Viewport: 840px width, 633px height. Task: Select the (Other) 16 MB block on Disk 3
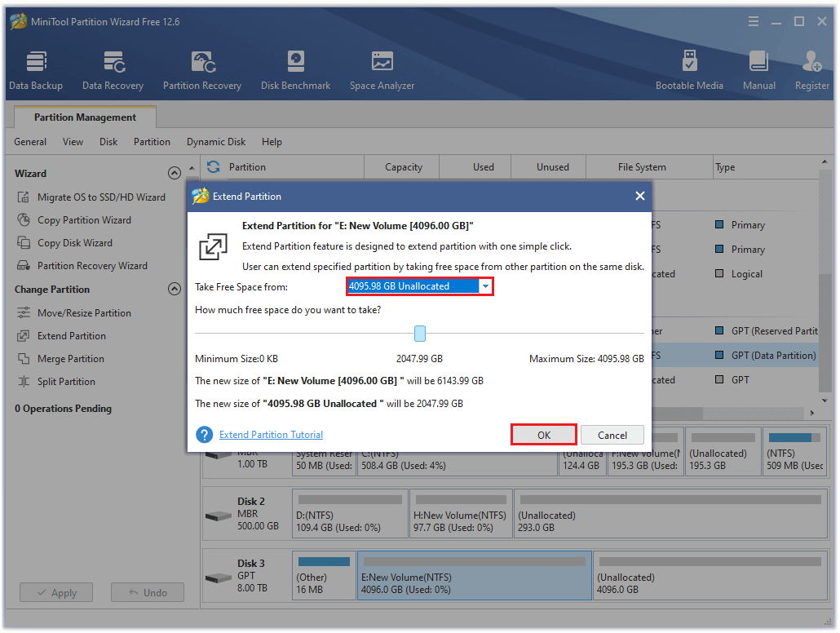pos(324,576)
